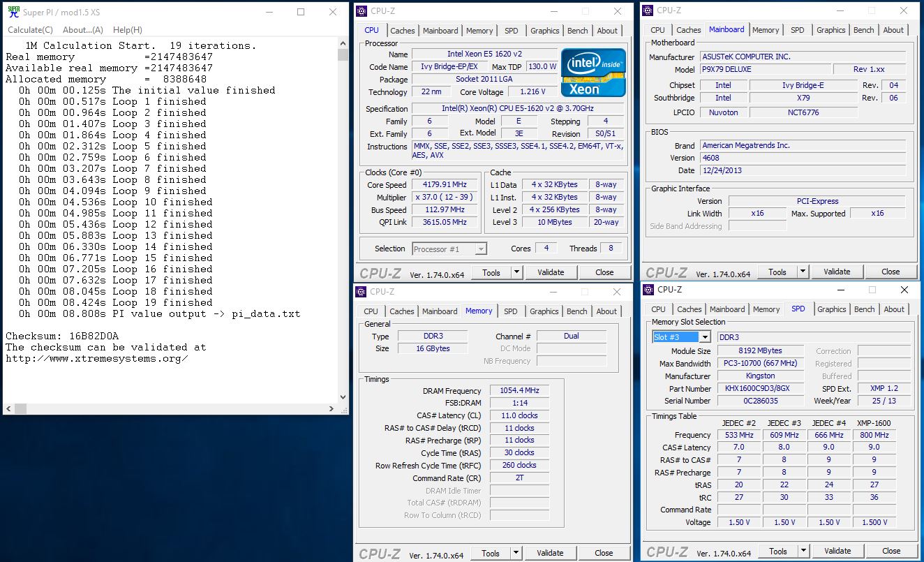Click Validate in the SPD window
The width and height of the screenshot is (924, 562).
click(837, 551)
